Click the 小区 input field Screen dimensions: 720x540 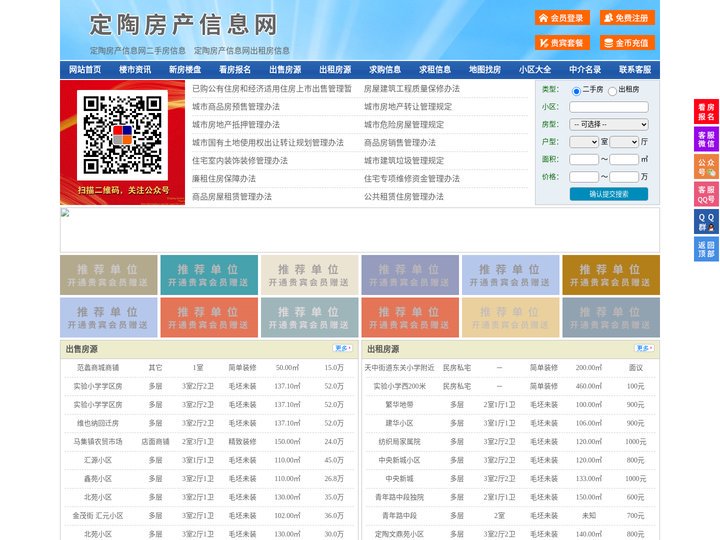[608, 107]
